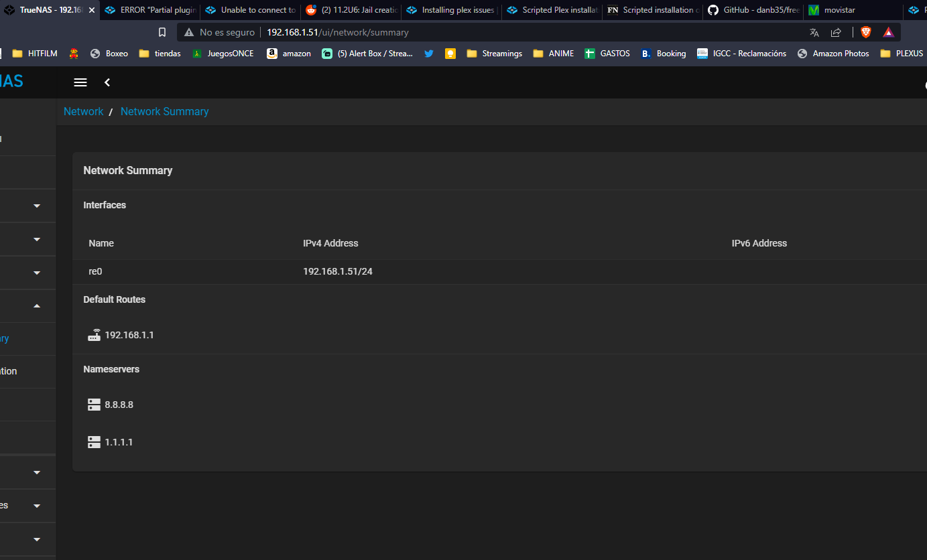Click the re0 interface name
Screen dimensions: 927x560
[96, 272]
